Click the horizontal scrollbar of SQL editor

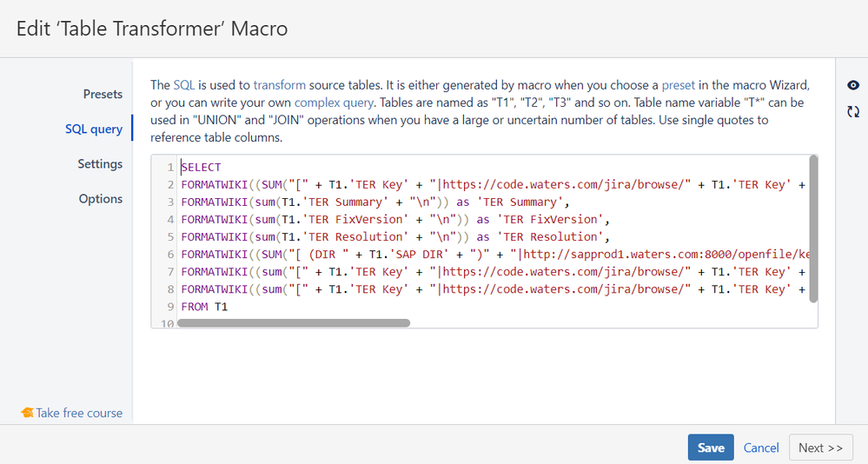(x=294, y=323)
